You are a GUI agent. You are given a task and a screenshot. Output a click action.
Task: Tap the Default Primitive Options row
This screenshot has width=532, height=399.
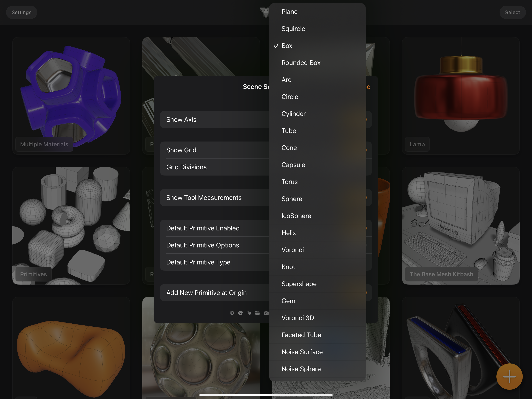click(215, 245)
